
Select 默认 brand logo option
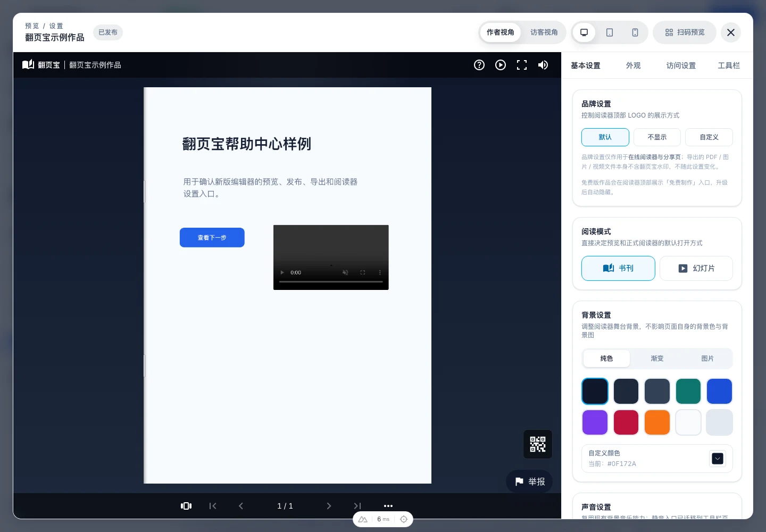point(605,137)
